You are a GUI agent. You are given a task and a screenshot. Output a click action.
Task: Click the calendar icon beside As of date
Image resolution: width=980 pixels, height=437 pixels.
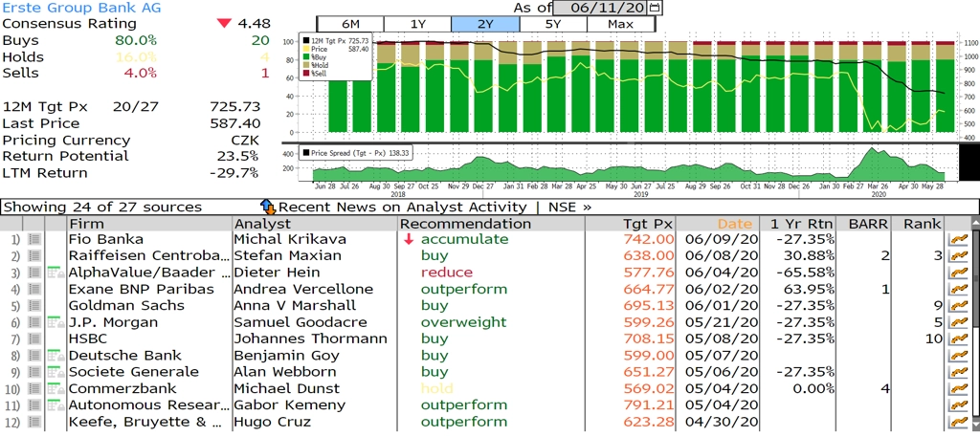point(655,8)
